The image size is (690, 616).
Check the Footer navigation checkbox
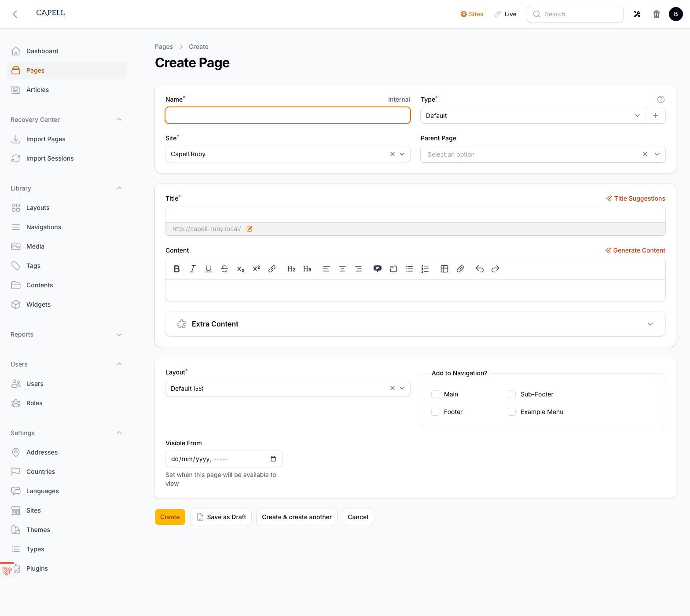point(435,412)
